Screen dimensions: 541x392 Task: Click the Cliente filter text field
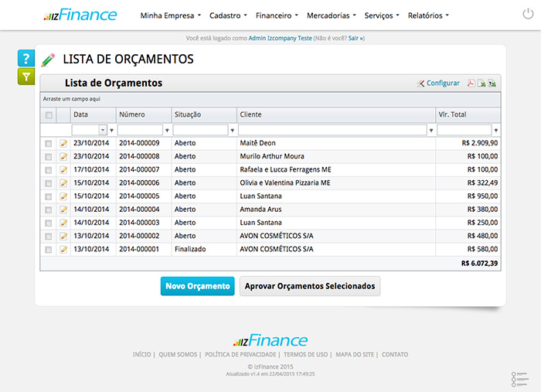pyautogui.click(x=332, y=131)
